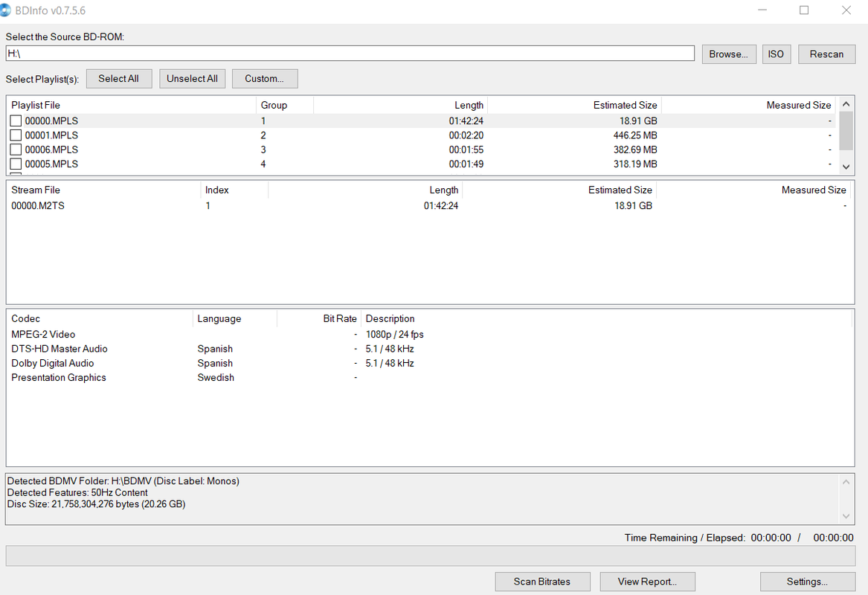Click the Language column header

(x=235, y=319)
